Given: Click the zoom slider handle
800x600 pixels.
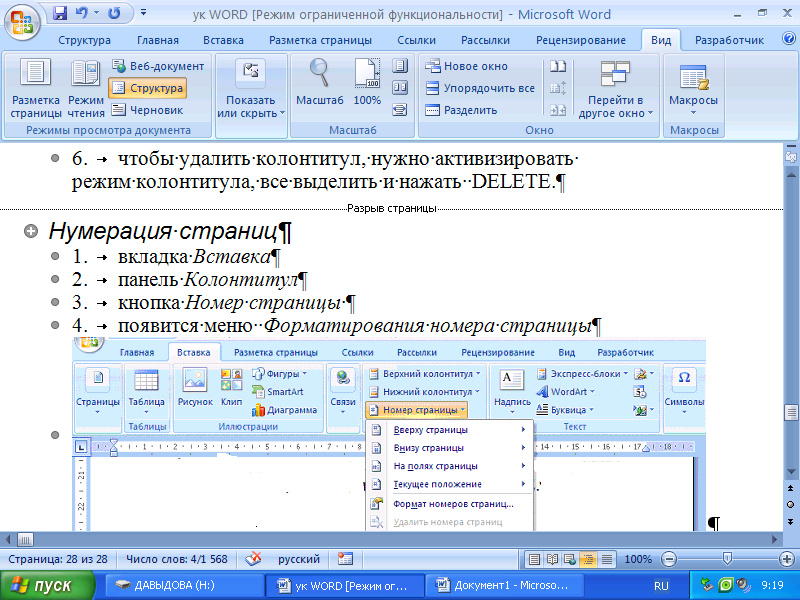Looking at the screenshot, I should click(728, 560).
